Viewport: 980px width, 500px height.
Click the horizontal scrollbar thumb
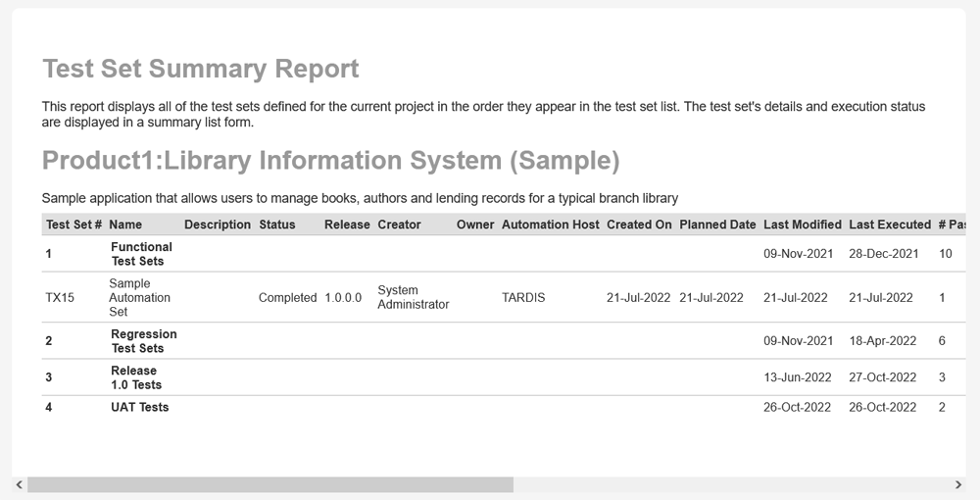(269, 484)
